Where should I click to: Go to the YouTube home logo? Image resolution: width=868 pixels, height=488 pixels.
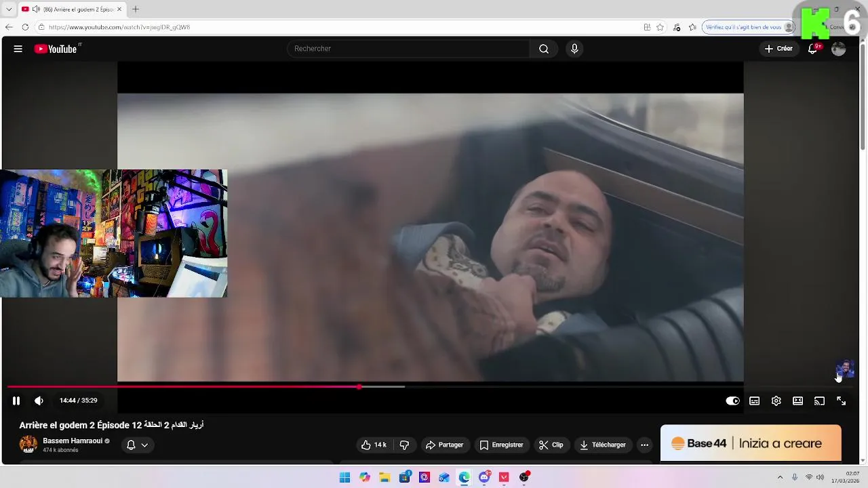pos(56,49)
